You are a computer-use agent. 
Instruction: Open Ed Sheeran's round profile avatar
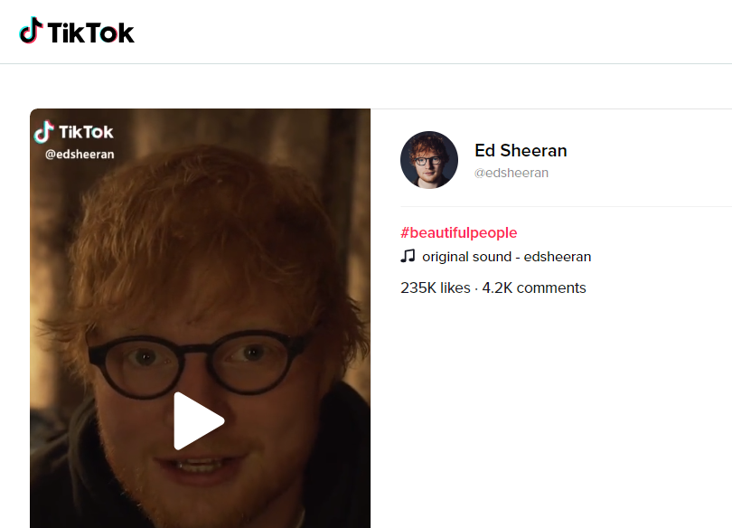coord(429,160)
